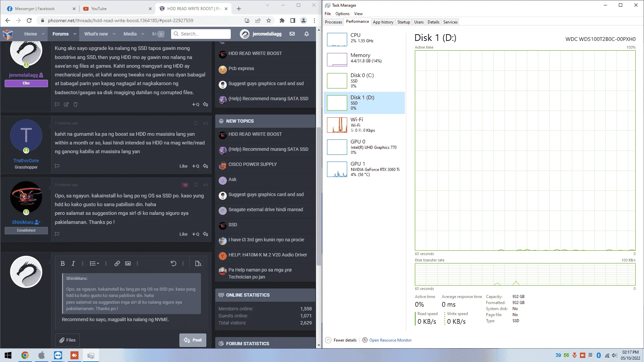Select Disk 0 (C:) performance item

pyautogui.click(x=364, y=80)
